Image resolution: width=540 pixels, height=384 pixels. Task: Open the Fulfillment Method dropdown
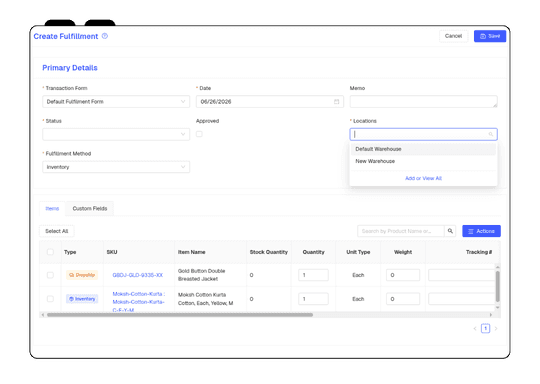click(116, 167)
